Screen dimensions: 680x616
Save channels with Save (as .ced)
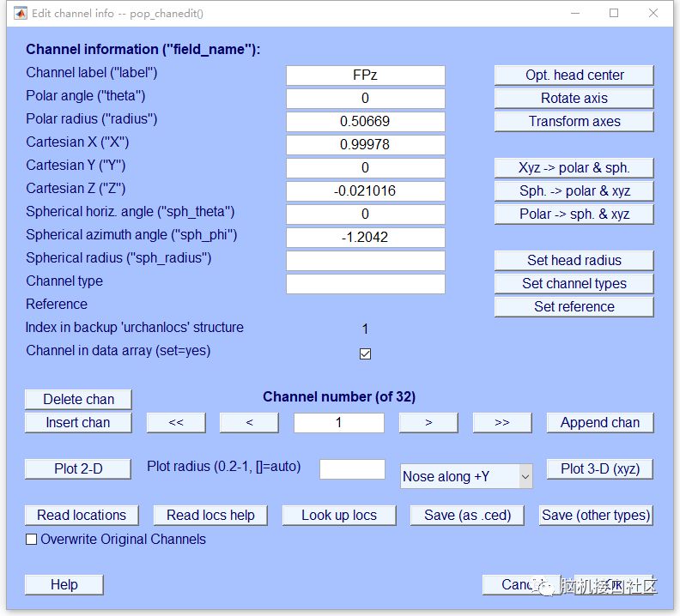tap(467, 516)
